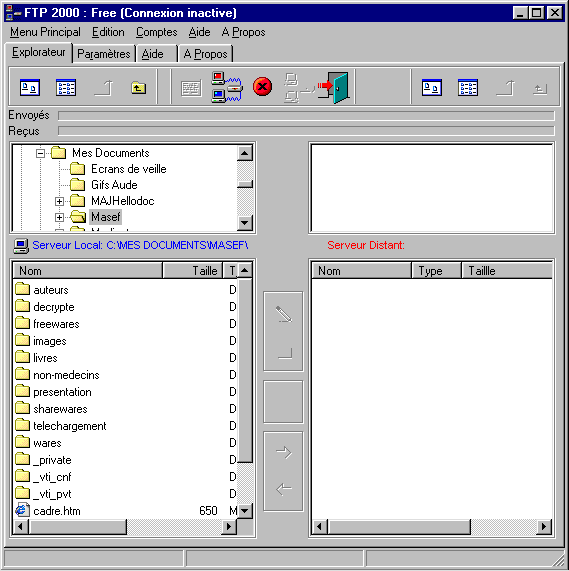This screenshot has width=569, height=571.
Task: Click cadre.htm file icon
Action: coord(22,510)
